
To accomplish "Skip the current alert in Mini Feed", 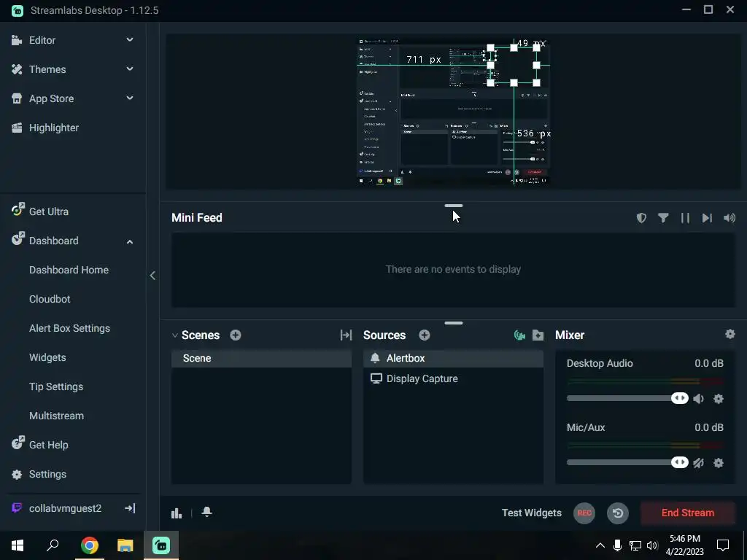I will point(707,218).
